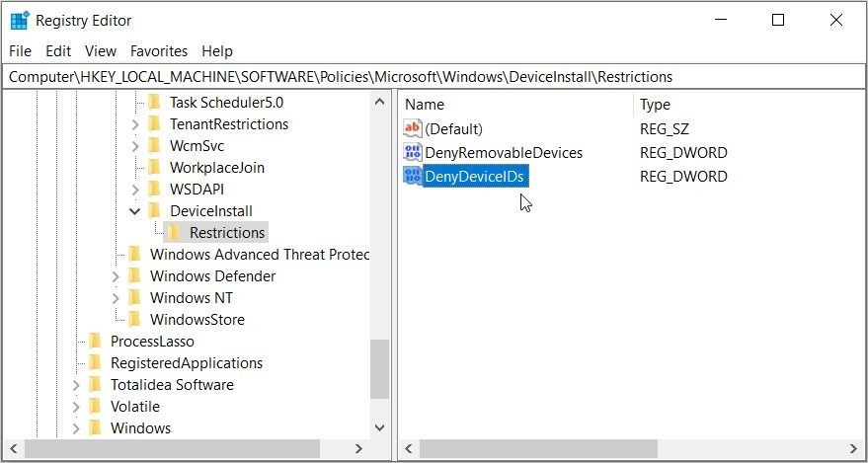Click values pane scroll left arrow
868x463 pixels.
tap(410, 448)
